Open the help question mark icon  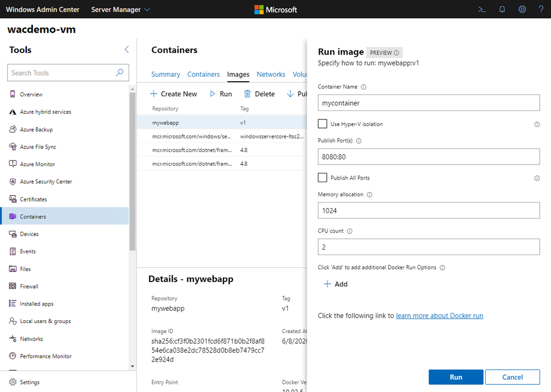(x=541, y=9)
